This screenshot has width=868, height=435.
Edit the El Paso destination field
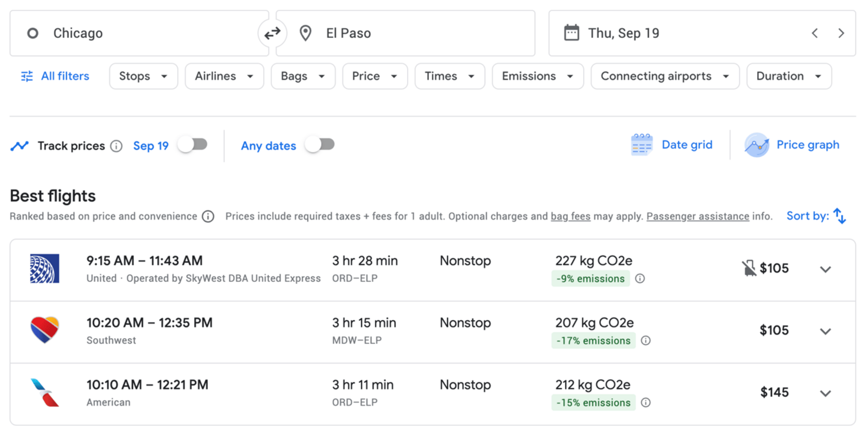[x=405, y=33]
